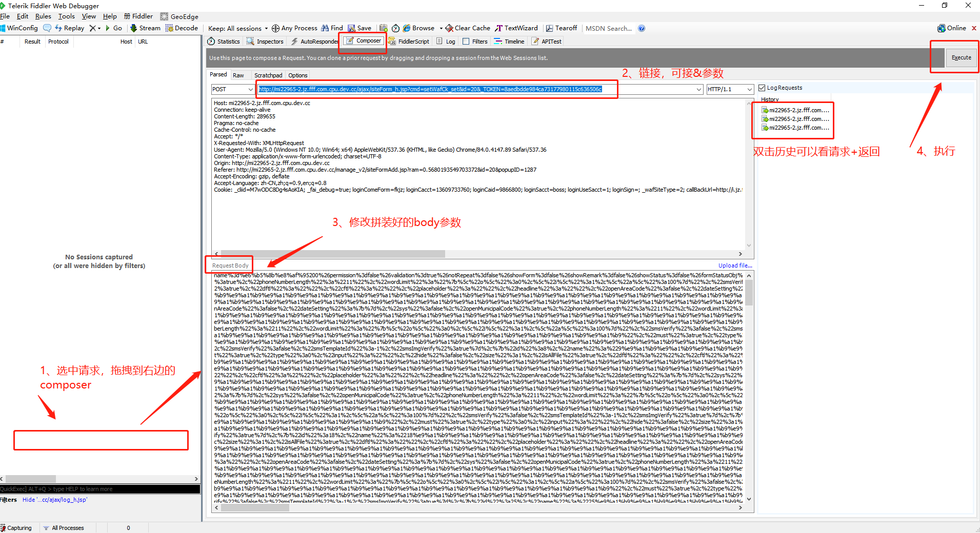Open the Filters tab
This screenshot has height=533, width=980.
point(475,42)
